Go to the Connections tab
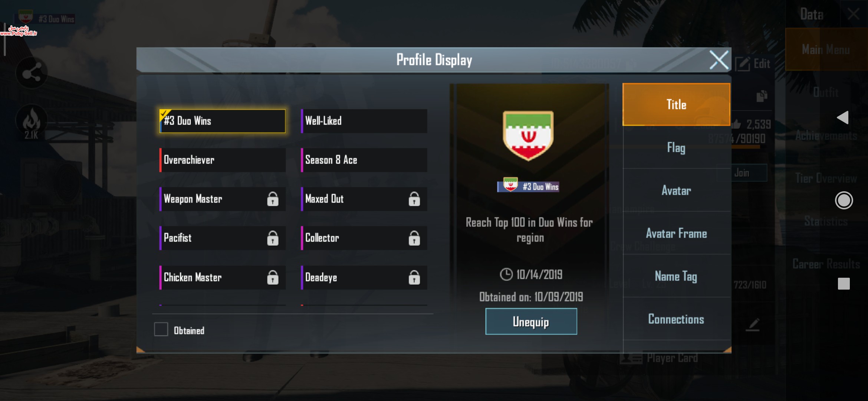Image resolution: width=868 pixels, height=401 pixels. (x=677, y=319)
